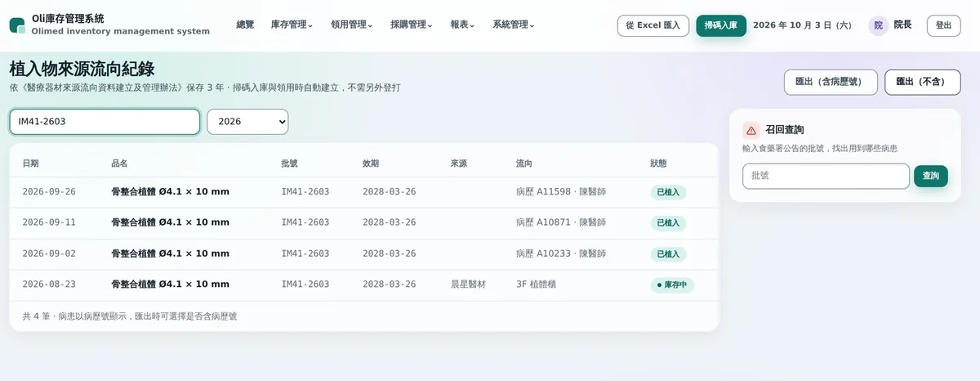The image size is (980, 381).
Task: Click the 掃碼入庫 button
Action: point(721,25)
